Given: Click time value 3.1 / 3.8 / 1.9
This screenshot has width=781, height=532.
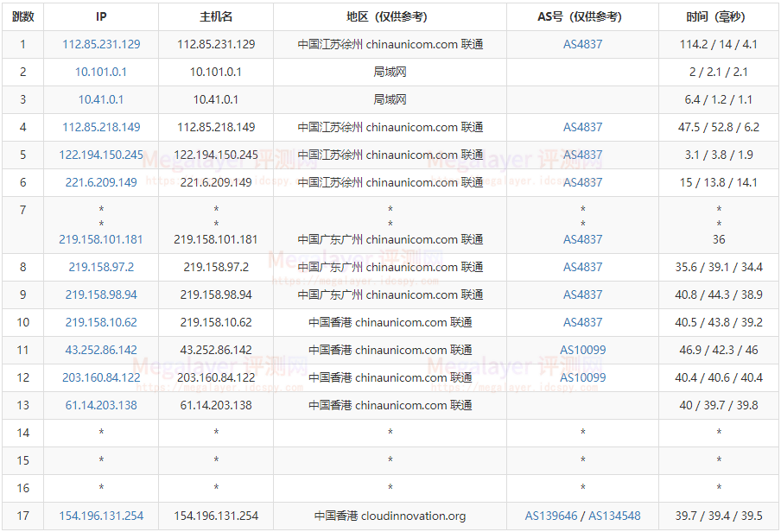Looking at the screenshot, I should 719,155.
